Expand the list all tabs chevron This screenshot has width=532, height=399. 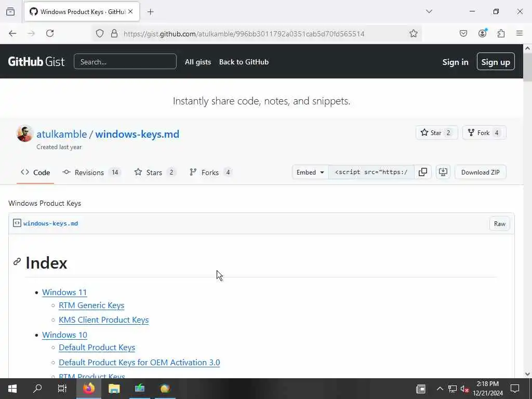(x=429, y=11)
